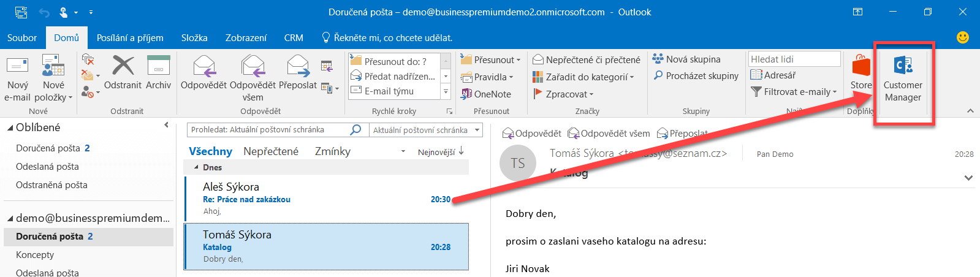Click the smiley feedback icon
Screen dimensions: 980x277
pyautogui.click(x=963, y=37)
